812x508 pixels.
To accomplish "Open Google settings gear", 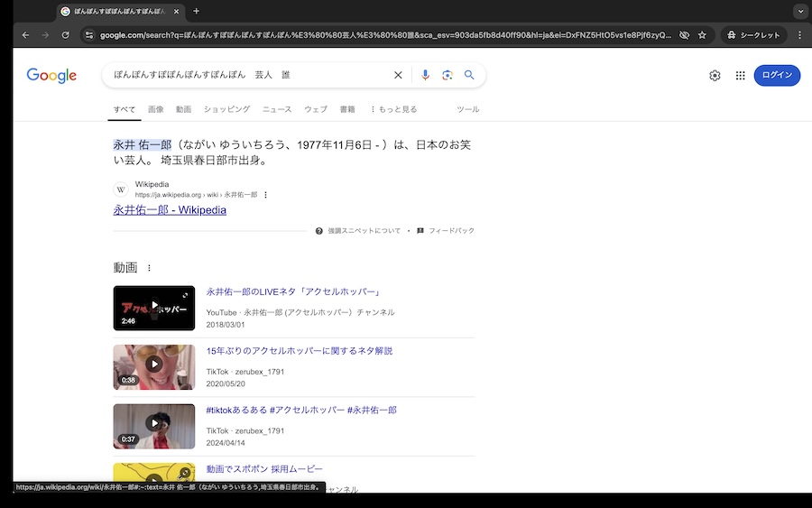I will point(715,76).
